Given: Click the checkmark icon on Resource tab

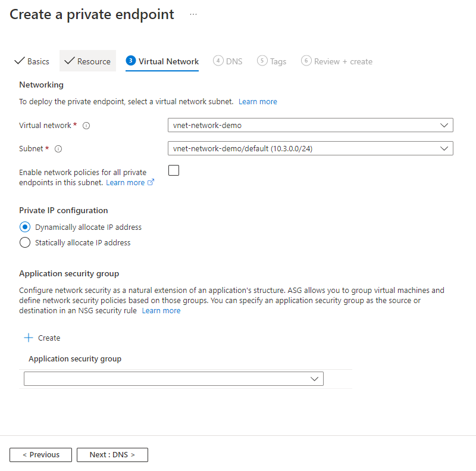Looking at the screenshot, I should [70, 61].
